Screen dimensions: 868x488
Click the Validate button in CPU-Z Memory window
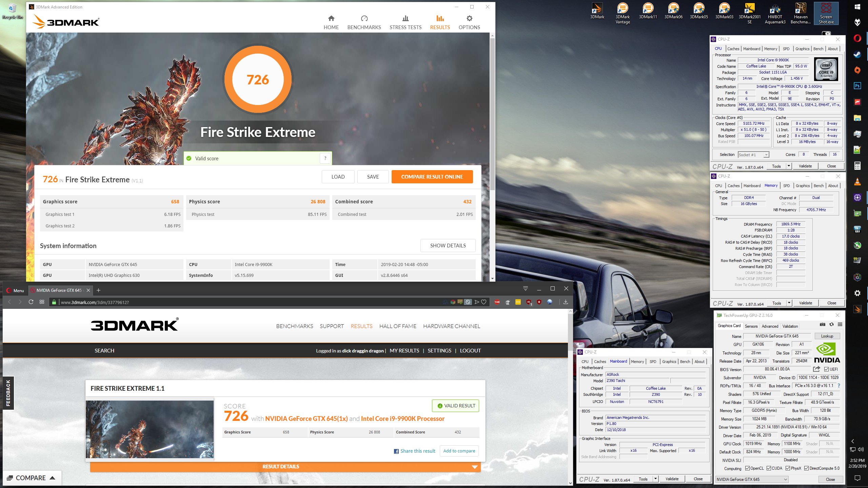(805, 303)
